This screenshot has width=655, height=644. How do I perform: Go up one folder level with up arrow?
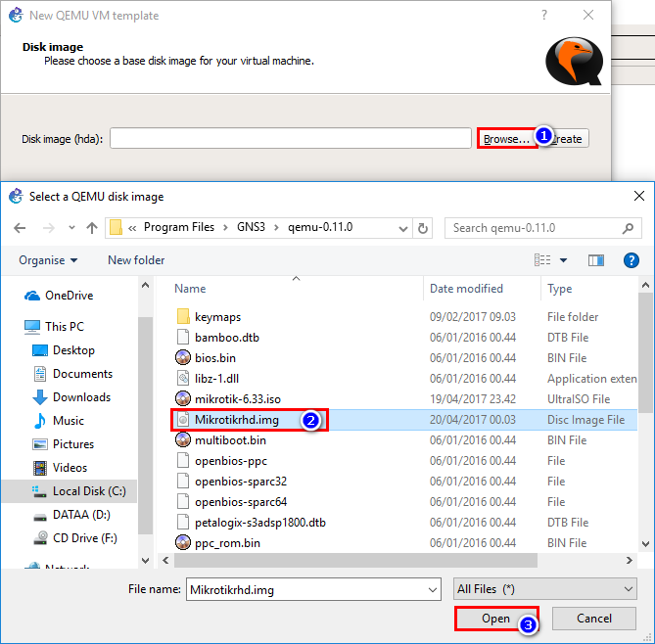tap(92, 228)
